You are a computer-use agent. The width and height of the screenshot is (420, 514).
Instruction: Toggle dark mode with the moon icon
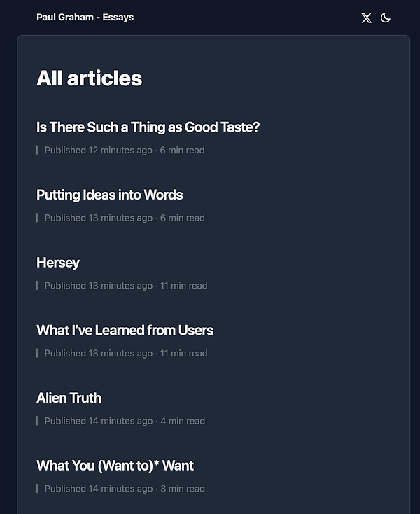tap(385, 18)
